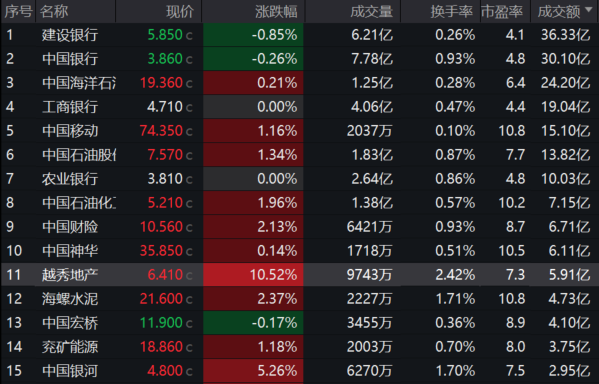Click the 序号 column header
Image resolution: width=599 pixels, height=384 pixels.
pos(18,11)
